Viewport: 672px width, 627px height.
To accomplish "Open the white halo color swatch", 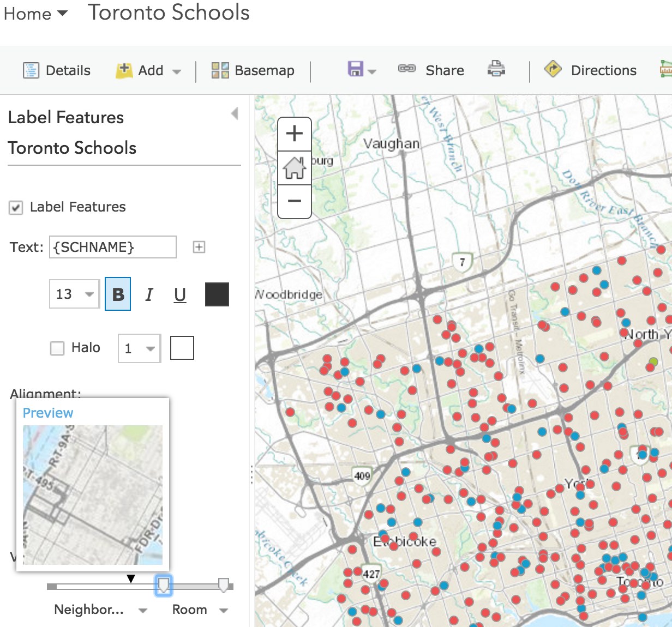I will [182, 348].
